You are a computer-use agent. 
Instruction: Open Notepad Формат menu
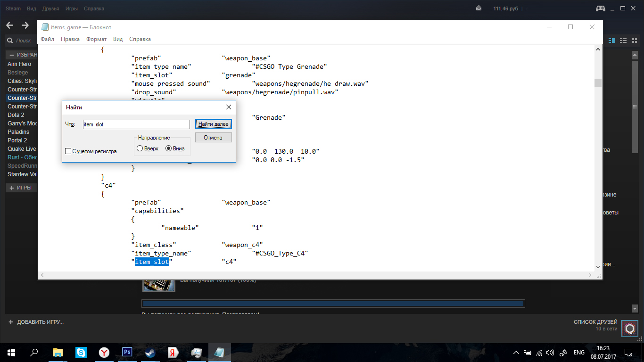point(96,39)
